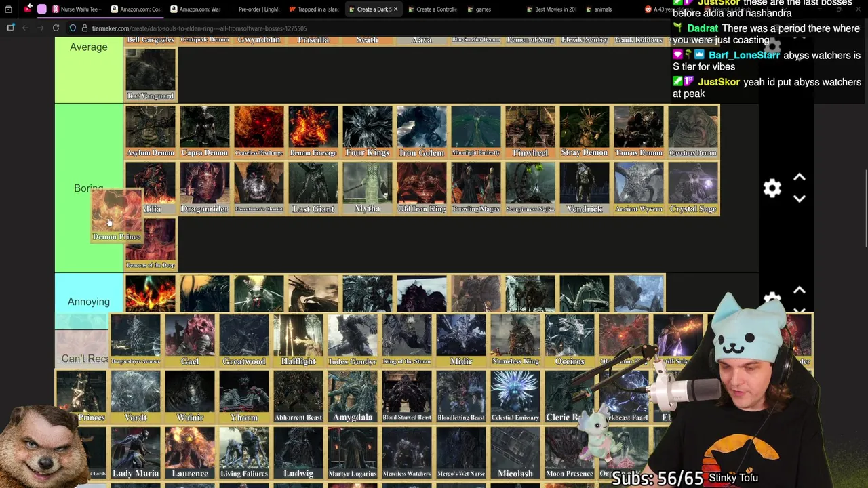
Task: Click the browser forward arrow
Action: [x=40, y=28]
